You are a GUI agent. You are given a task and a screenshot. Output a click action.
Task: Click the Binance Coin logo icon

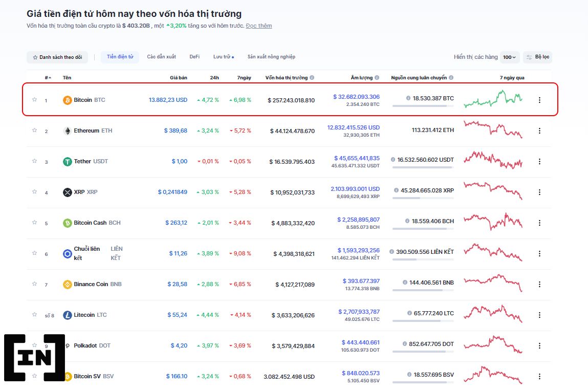(x=67, y=285)
